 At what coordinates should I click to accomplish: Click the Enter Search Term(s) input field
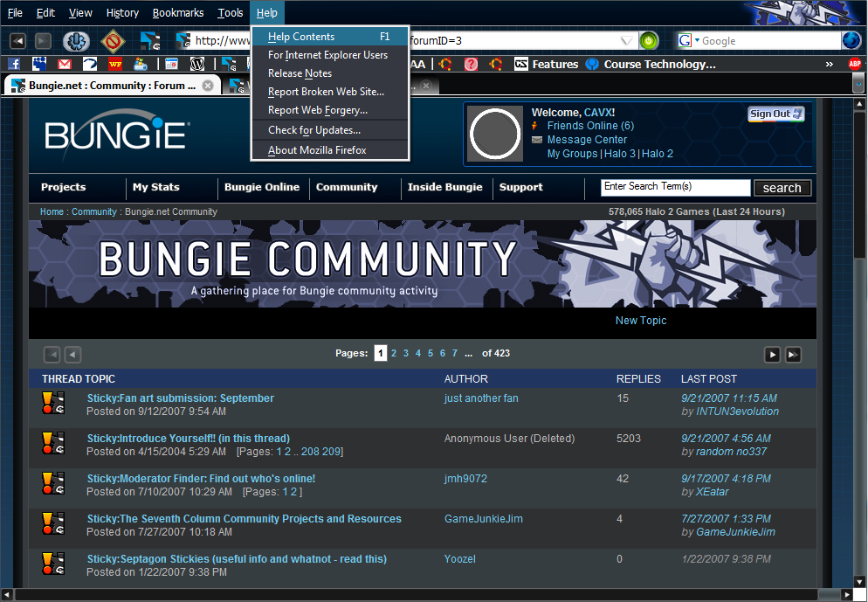pos(674,187)
